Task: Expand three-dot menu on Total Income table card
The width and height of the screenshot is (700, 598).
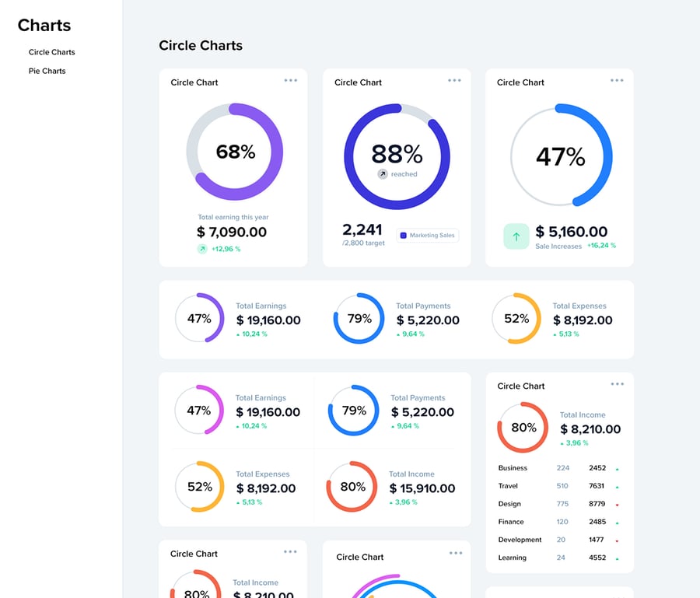Action: click(618, 383)
